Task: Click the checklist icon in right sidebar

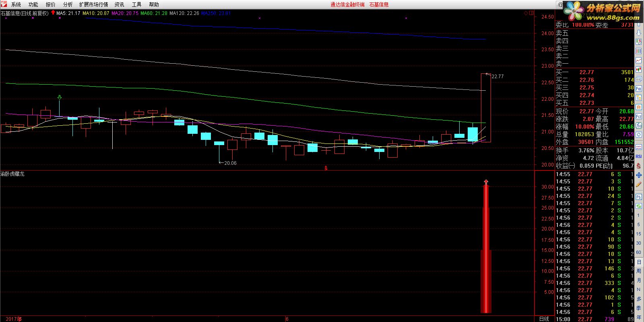Action: [639, 42]
